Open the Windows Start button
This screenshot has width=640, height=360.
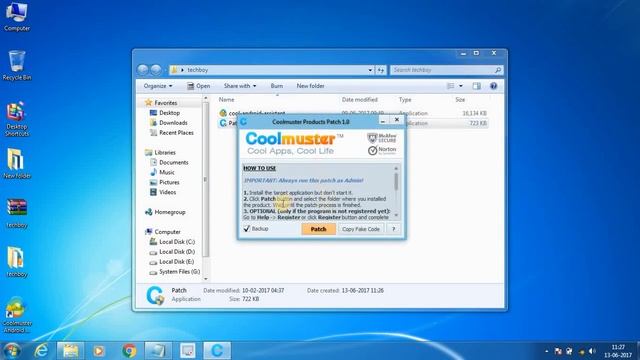(x=11, y=351)
